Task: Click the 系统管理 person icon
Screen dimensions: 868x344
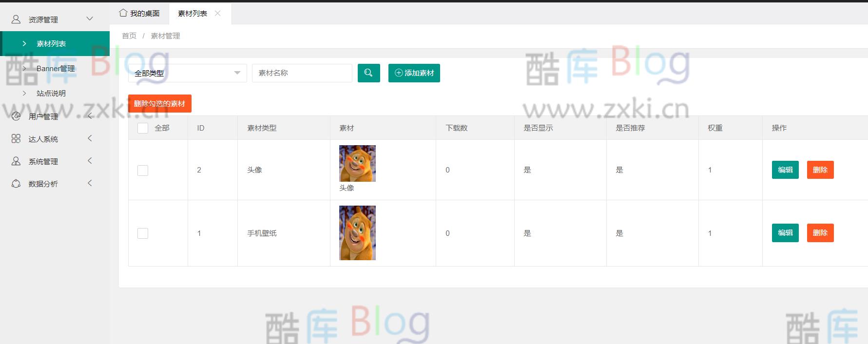Action: (x=16, y=161)
